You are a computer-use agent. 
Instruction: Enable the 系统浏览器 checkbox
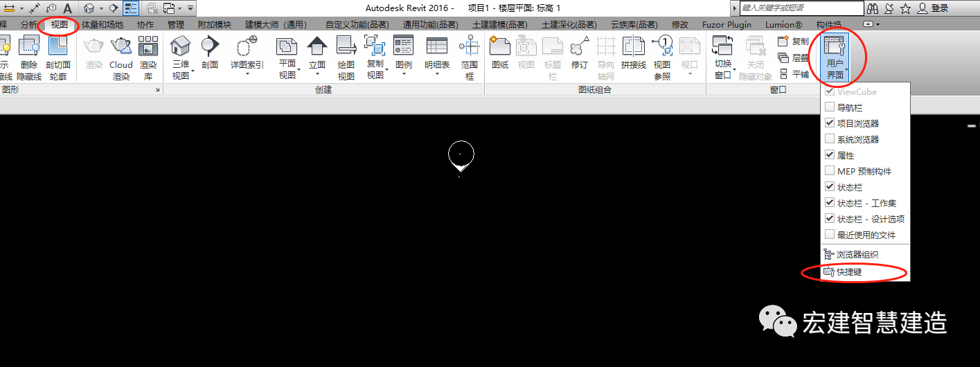click(x=830, y=139)
